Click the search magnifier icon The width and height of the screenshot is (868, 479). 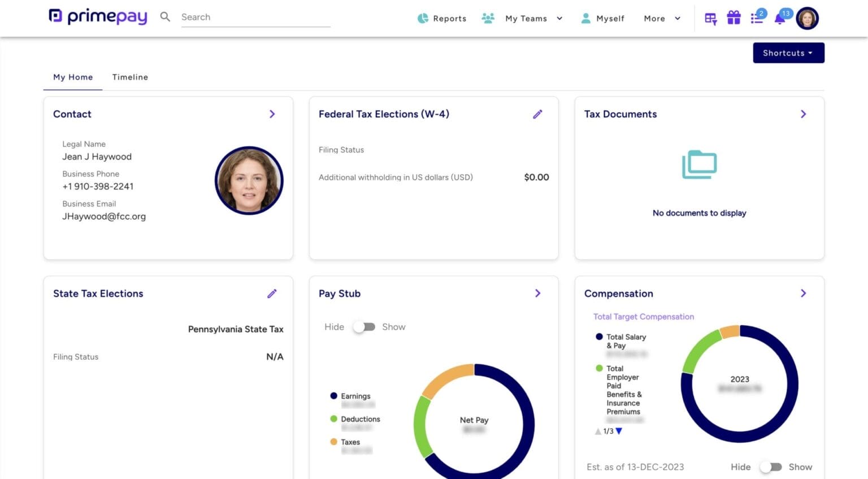tap(165, 17)
